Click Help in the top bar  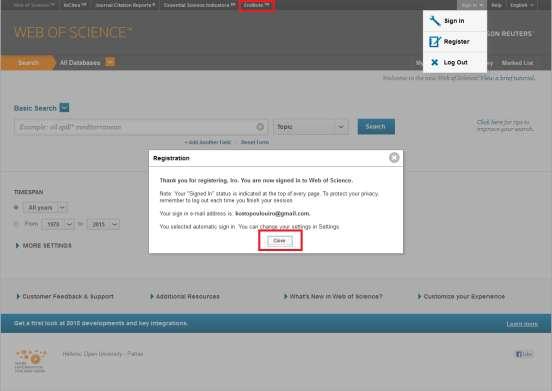coord(496,5)
